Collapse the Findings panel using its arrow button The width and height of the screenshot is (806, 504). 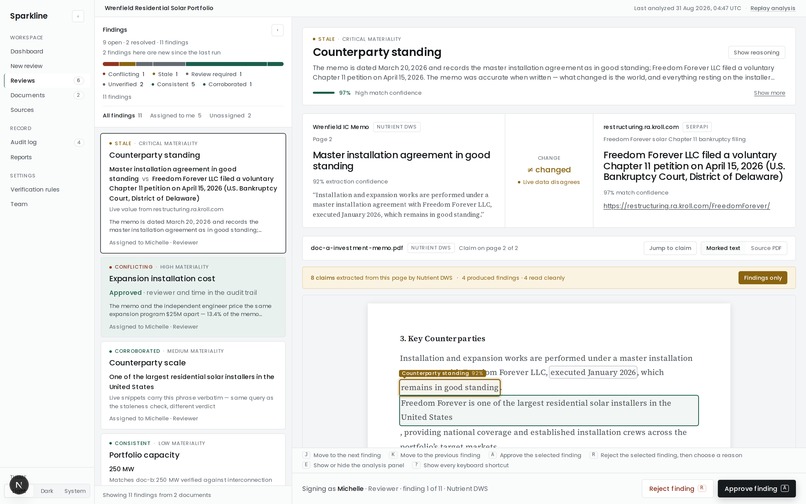277,30
